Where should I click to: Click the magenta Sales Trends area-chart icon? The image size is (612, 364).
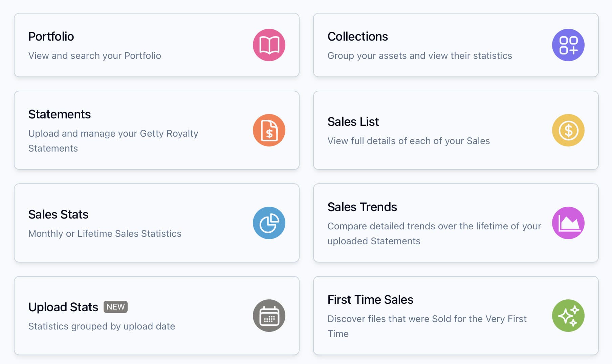(568, 223)
